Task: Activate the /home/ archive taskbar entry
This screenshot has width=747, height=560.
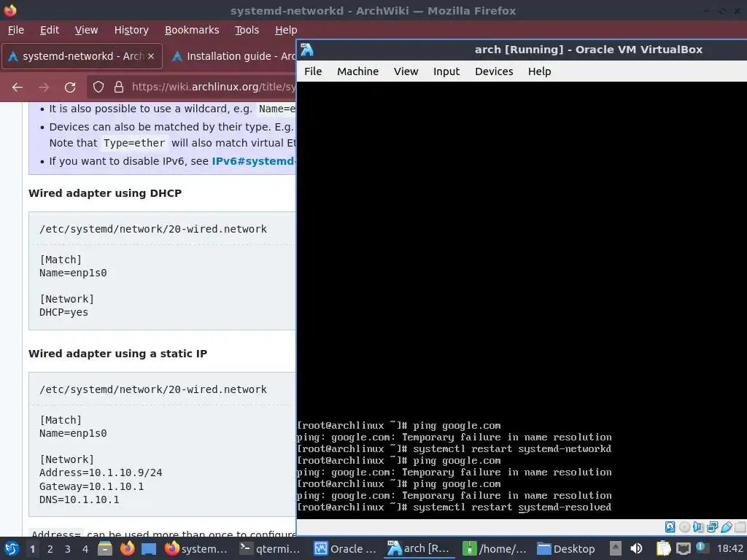Action: pos(495,549)
